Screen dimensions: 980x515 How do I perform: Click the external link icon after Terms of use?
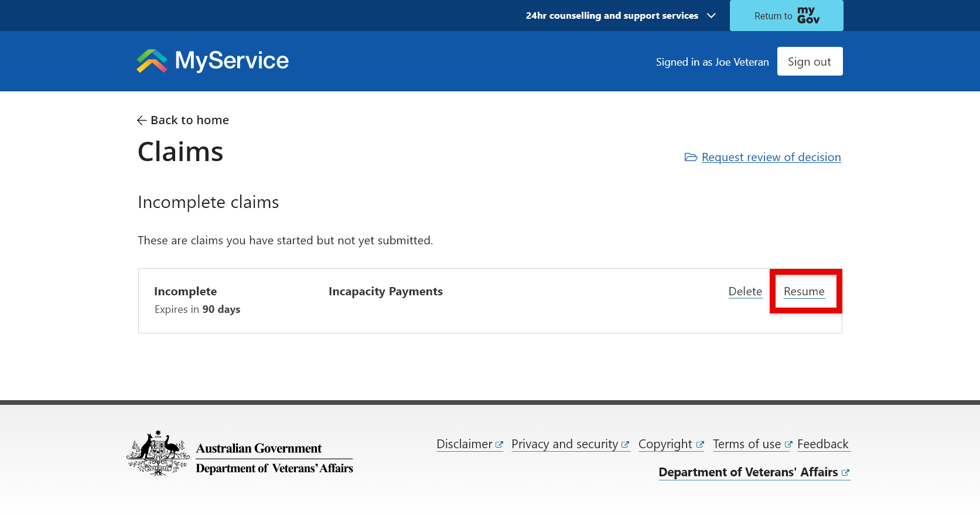(x=788, y=445)
